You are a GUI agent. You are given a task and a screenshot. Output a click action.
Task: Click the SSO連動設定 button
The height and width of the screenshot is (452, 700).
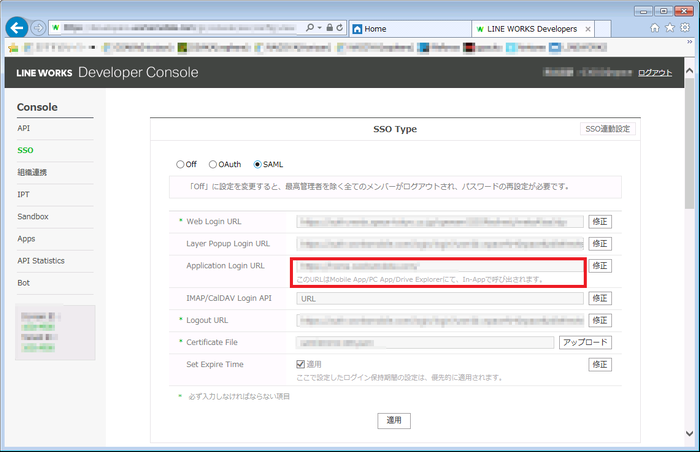pos(607,129)
